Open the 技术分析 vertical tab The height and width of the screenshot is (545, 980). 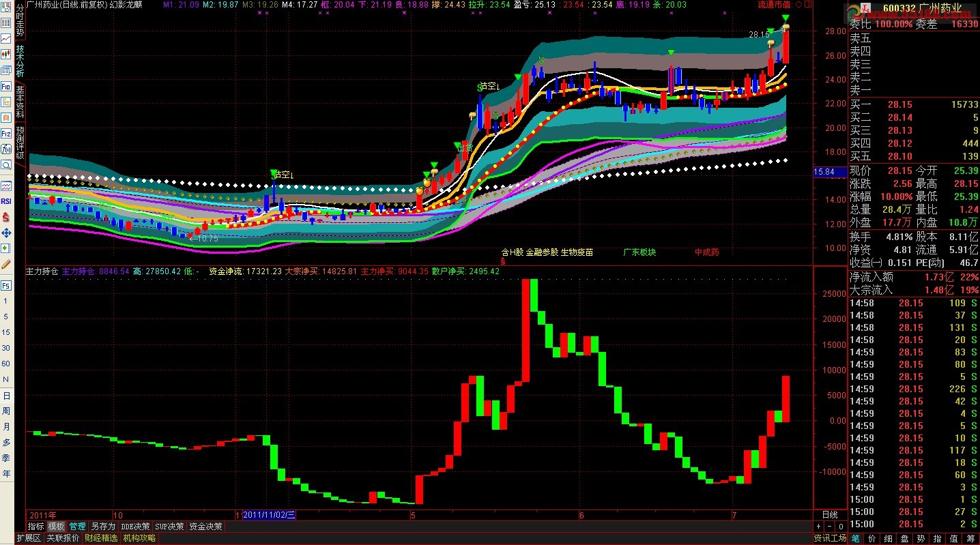pos(20,61)
